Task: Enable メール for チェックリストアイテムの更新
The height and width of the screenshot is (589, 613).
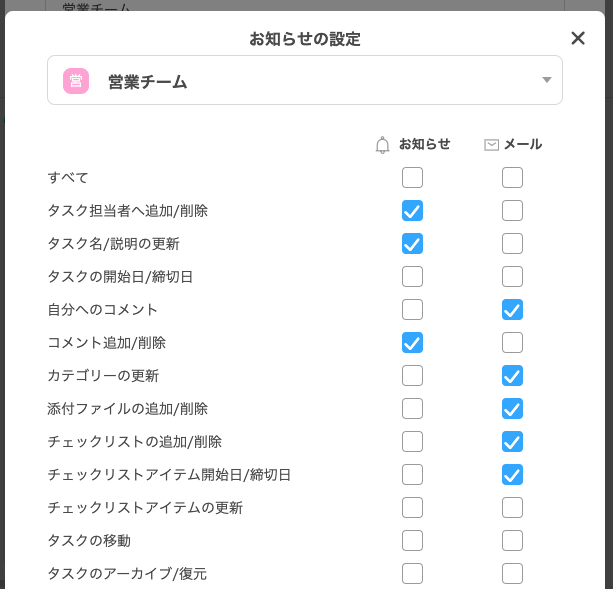Action: 512,507
